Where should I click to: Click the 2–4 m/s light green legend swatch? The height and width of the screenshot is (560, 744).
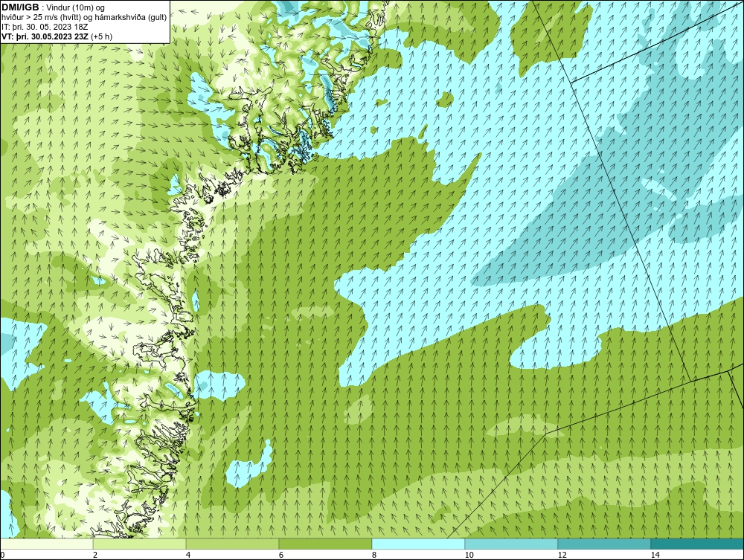[140, 544]
